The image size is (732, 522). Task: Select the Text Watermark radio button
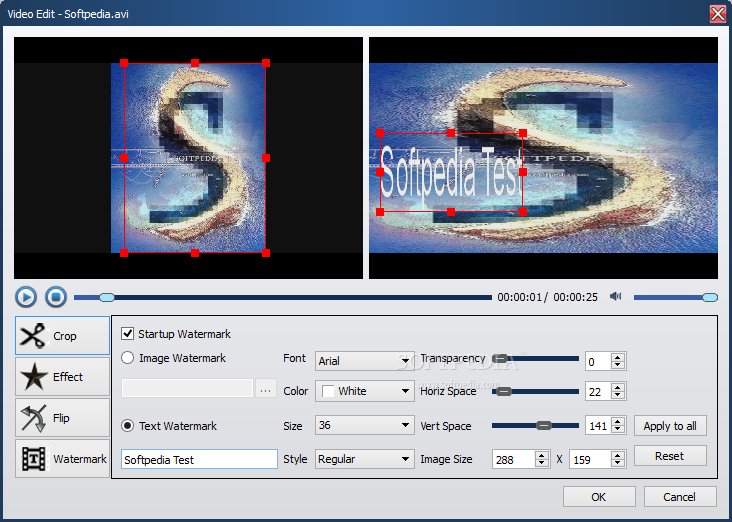127,426
